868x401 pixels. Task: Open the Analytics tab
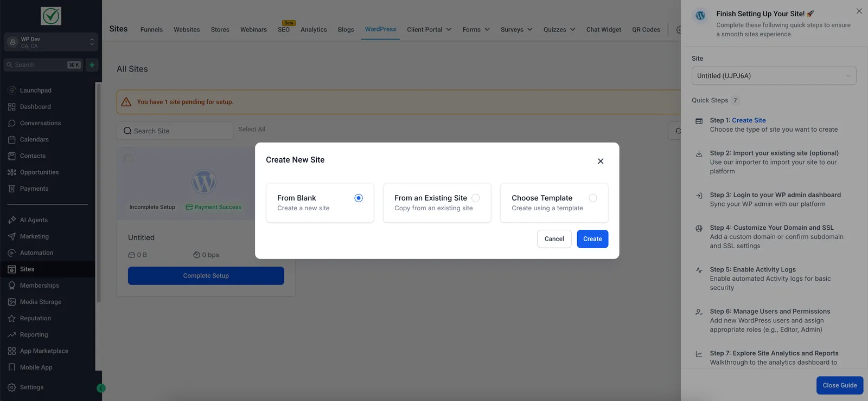click(314, 30)
